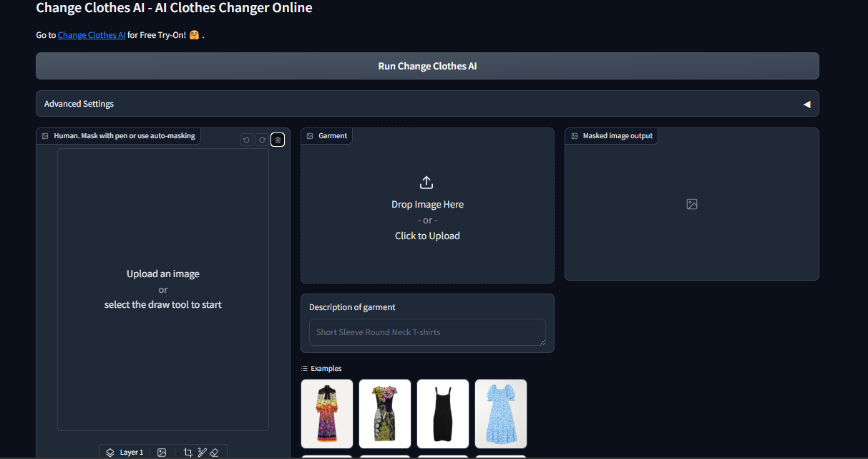Select the eraser tool for the mask
The image size is (868, 459).
click(214, 452)
